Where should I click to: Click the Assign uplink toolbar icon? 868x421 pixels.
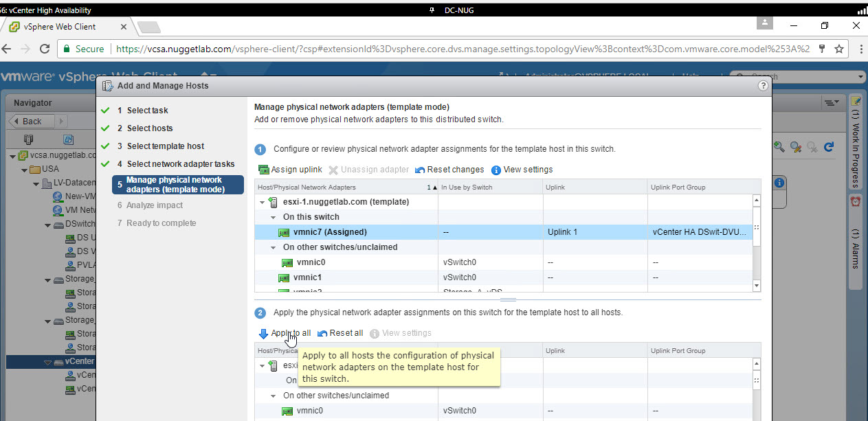(x=264, y=170)
